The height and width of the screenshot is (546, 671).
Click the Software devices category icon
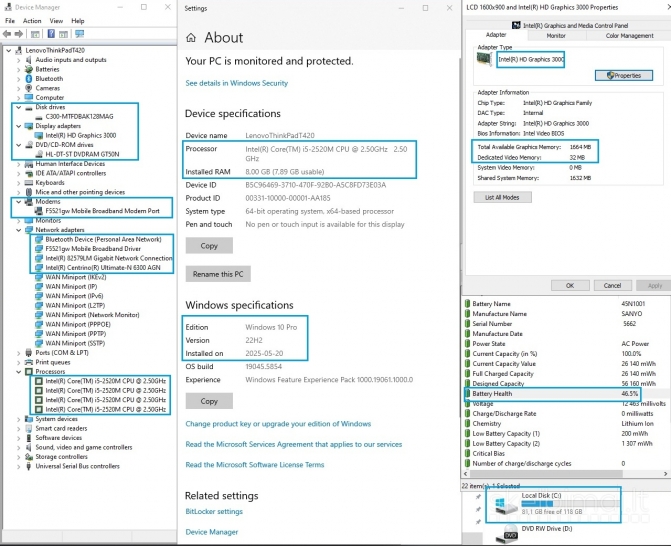point(29,438)
